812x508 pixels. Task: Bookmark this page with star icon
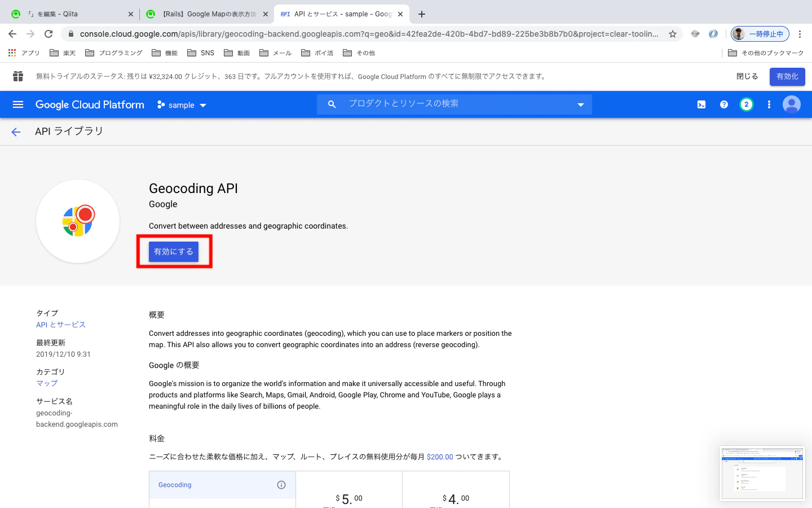(673, 34)
